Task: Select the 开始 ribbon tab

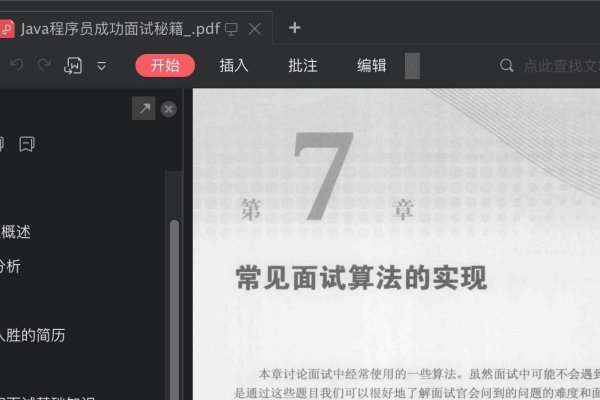Action: pyautogui.click(x=165, y=65)
